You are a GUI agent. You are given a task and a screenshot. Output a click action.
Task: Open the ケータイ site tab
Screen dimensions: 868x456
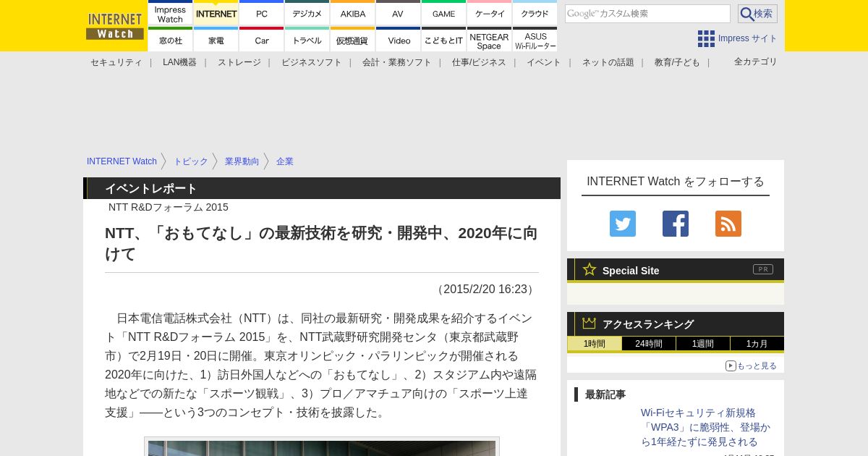[x=490, y=14]
